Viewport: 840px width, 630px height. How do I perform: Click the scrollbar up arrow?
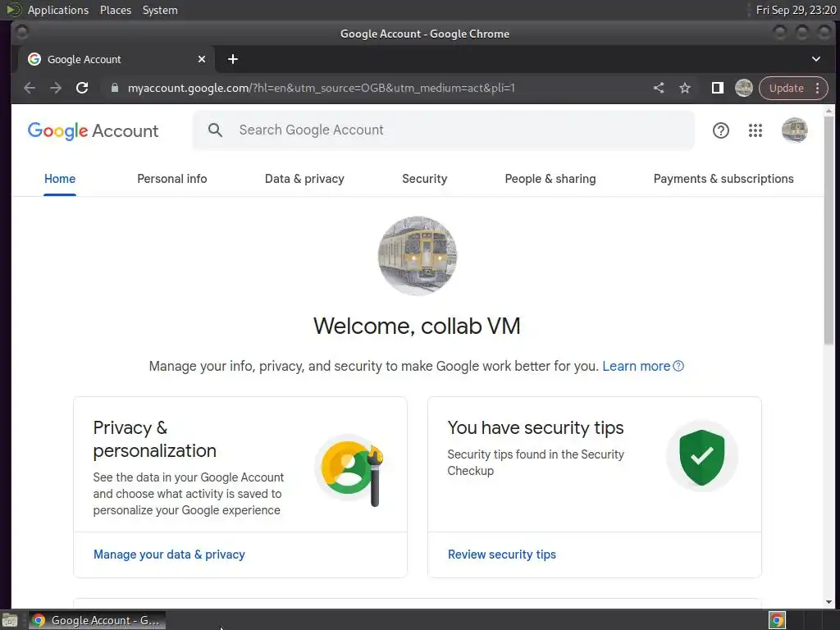tap(829, 111)
